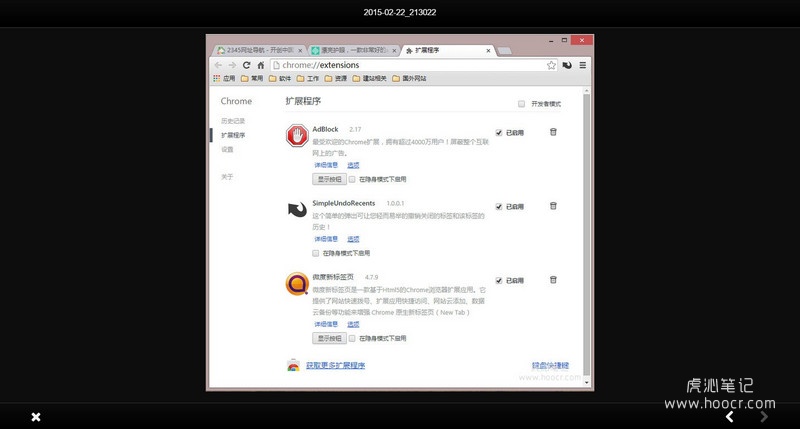Close the second browser tab

tap(394, 51)
